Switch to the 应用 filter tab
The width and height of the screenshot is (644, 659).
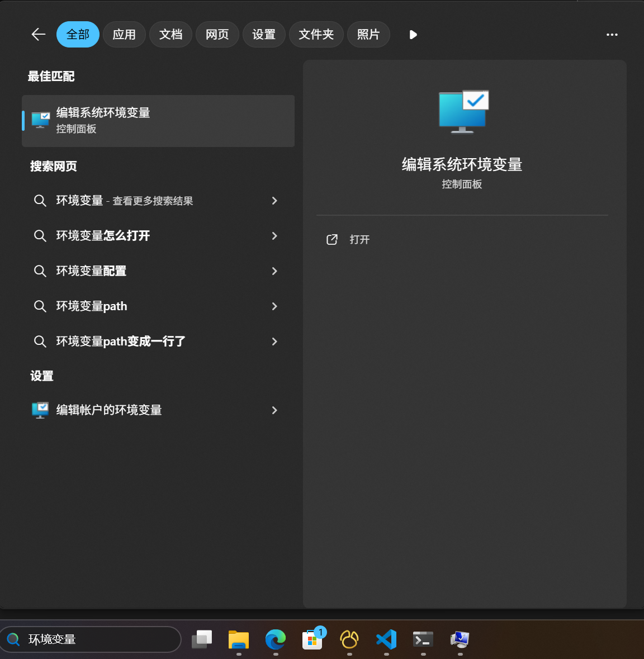tap(124, 35)
